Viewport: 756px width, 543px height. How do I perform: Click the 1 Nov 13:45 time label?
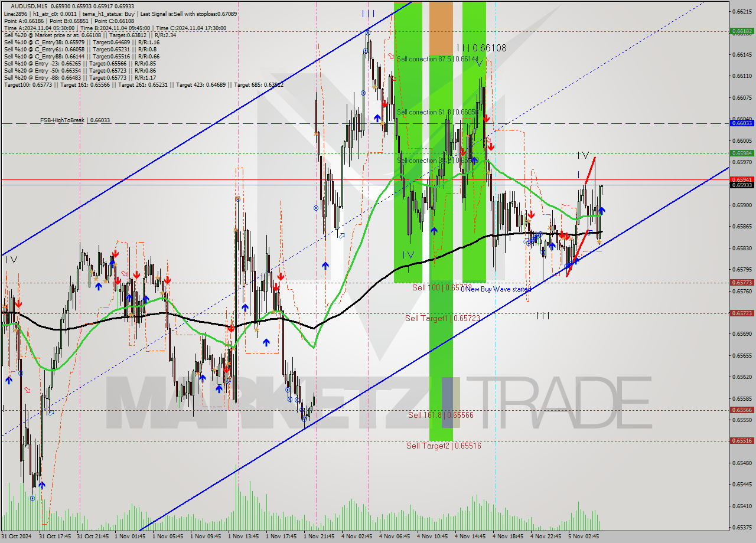click(244, 537)
